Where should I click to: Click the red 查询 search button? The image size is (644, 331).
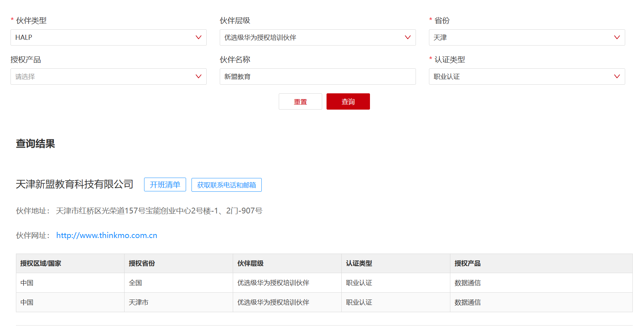coord(348,101)
